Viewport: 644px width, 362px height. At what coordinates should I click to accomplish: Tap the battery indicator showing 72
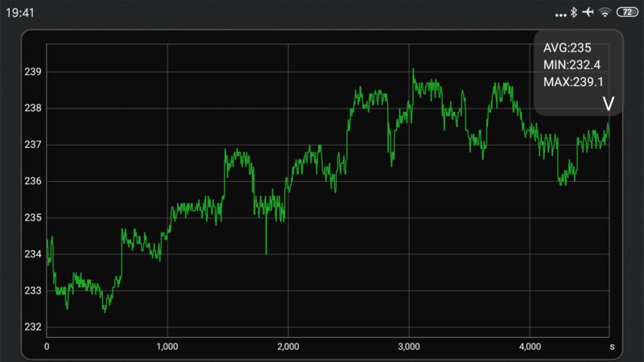pyautogui.click(x=625, y=12)
